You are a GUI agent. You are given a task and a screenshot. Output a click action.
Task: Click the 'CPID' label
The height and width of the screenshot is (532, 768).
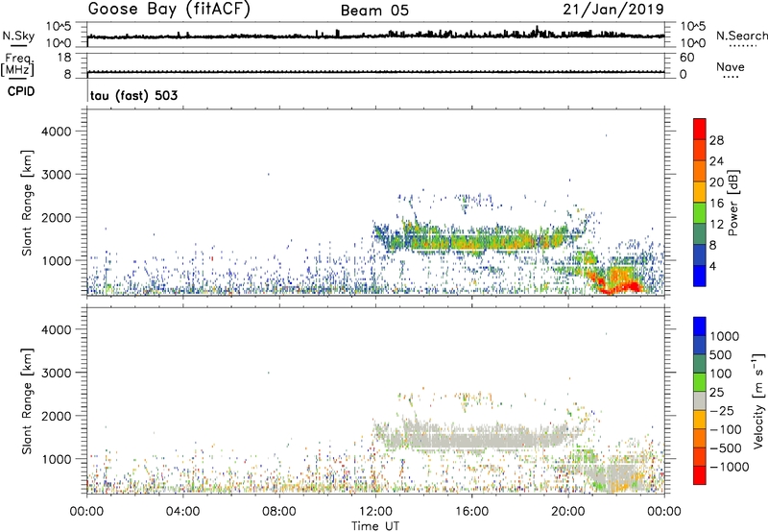coord(21,91)
